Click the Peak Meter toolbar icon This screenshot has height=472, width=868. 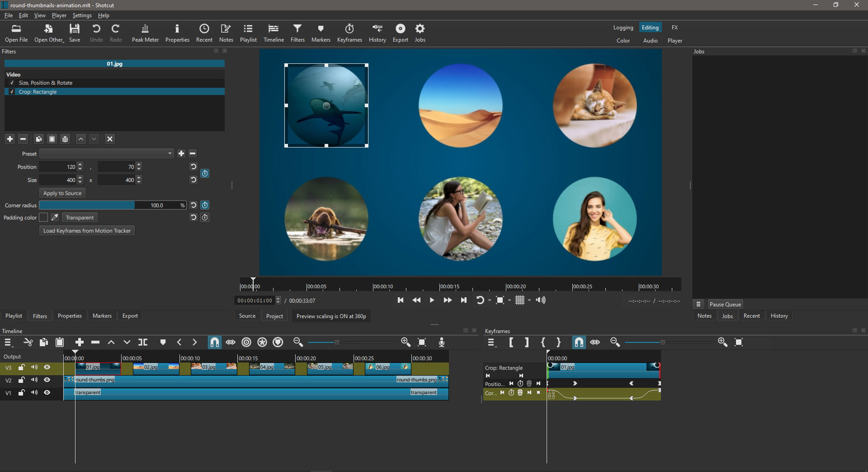(145, 33)
